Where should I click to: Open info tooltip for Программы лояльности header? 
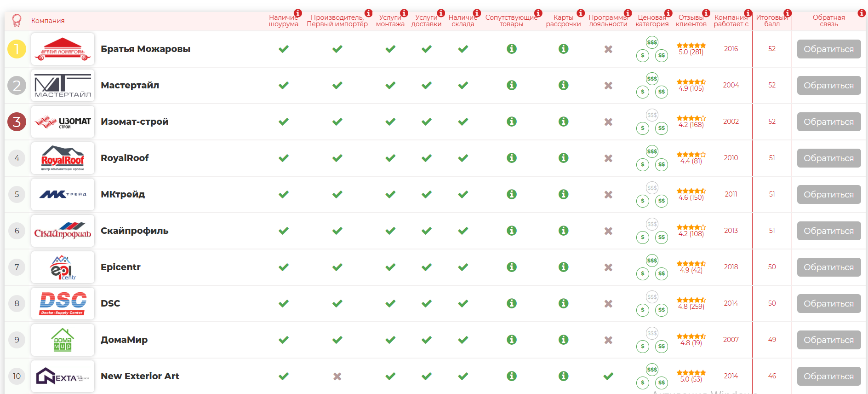(628, 13)
